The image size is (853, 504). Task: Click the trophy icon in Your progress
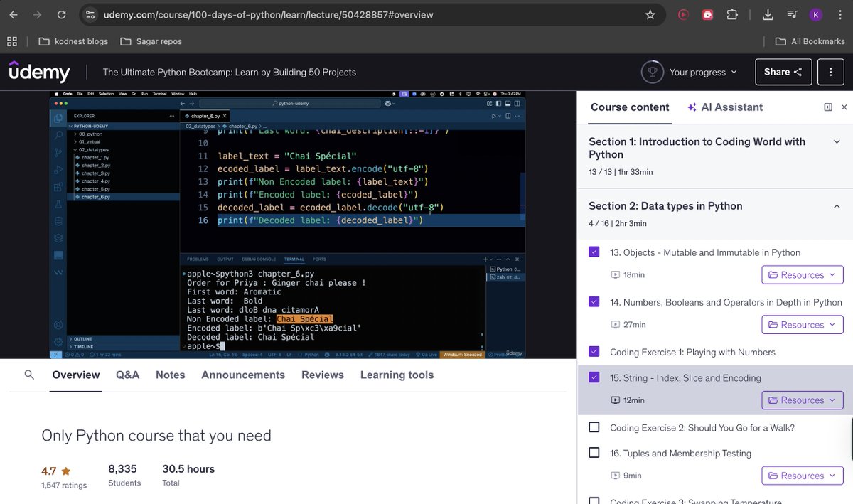[x=652, y=72]
